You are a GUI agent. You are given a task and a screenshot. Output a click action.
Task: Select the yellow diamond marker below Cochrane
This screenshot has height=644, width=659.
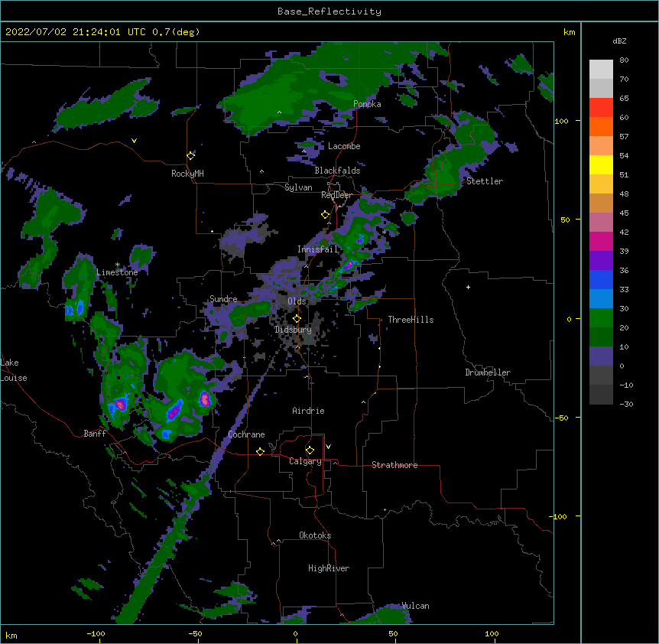point(260,451)
